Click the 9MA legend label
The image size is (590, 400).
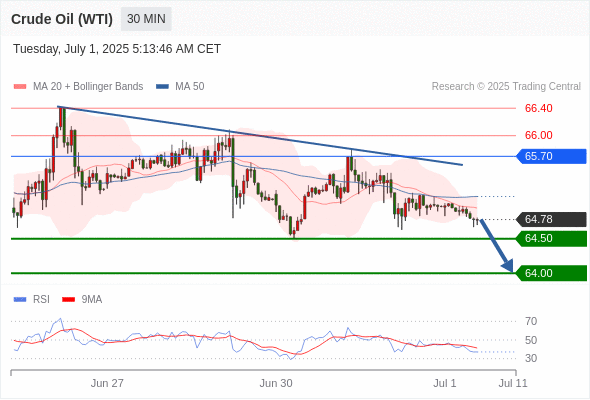92,300
